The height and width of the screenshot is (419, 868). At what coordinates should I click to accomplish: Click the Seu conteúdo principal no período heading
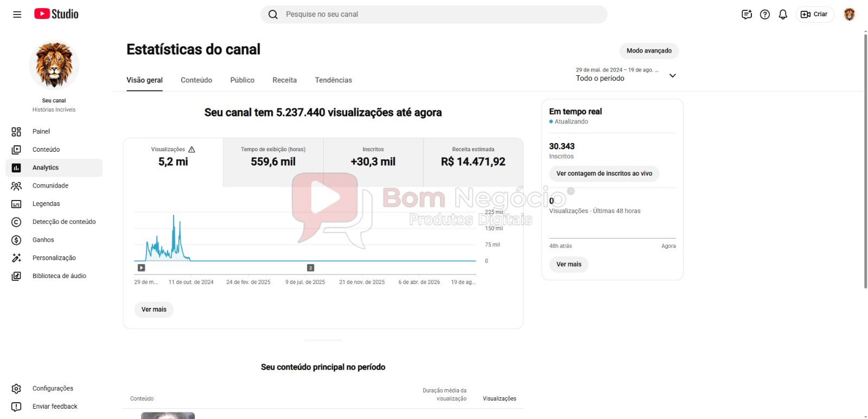pyautogui.click(x=323, y=368)
